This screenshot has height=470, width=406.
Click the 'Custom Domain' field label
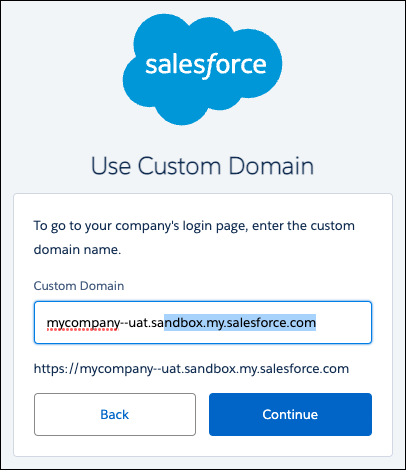click(x=79, y=286)
